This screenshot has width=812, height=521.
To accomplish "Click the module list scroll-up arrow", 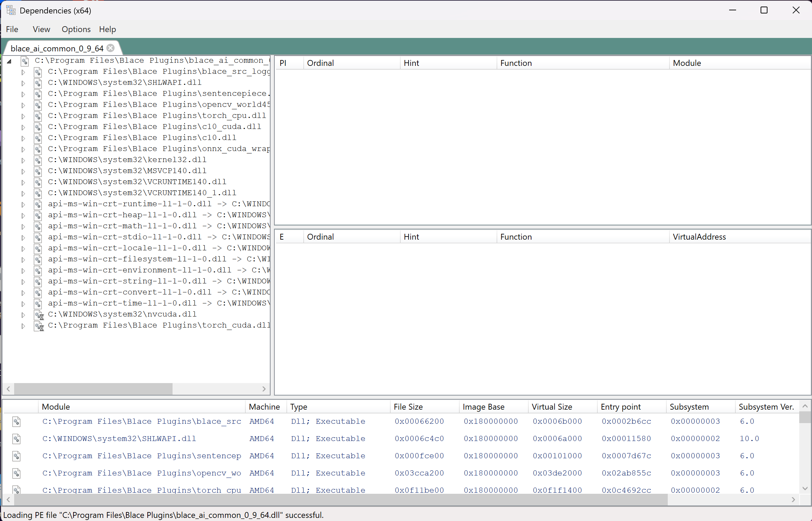I will point(805,406).
